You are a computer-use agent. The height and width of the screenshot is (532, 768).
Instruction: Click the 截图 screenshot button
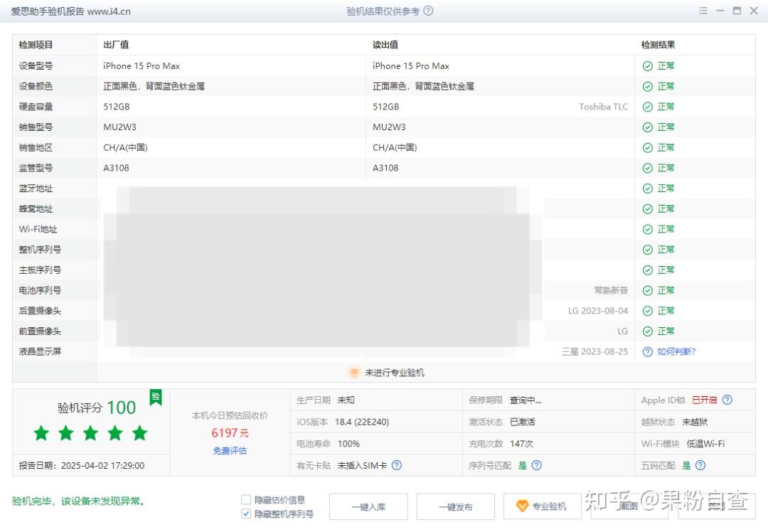[x=629, y=506]
